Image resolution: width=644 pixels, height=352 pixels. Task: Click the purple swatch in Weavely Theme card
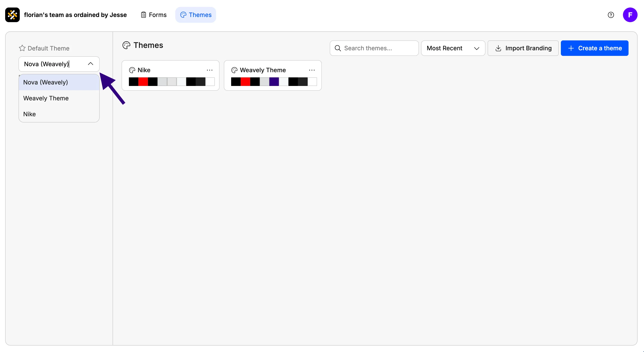click(274, 82)
